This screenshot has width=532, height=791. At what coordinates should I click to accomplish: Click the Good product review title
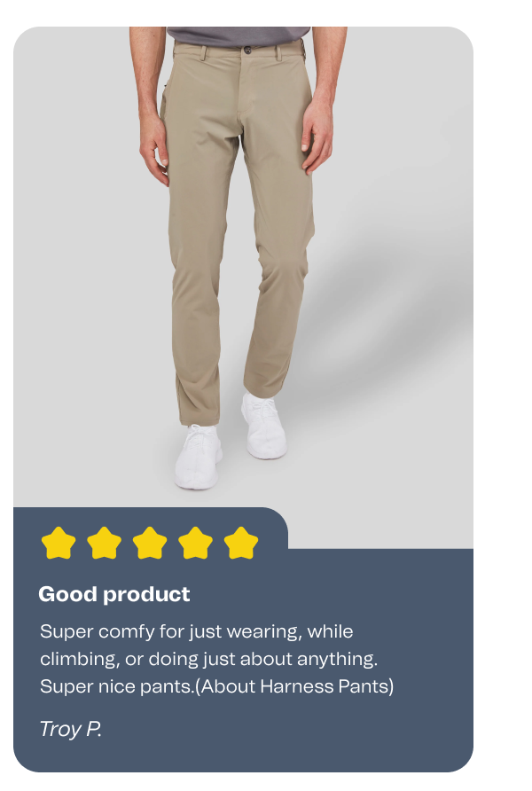click(x=114, y=594)
